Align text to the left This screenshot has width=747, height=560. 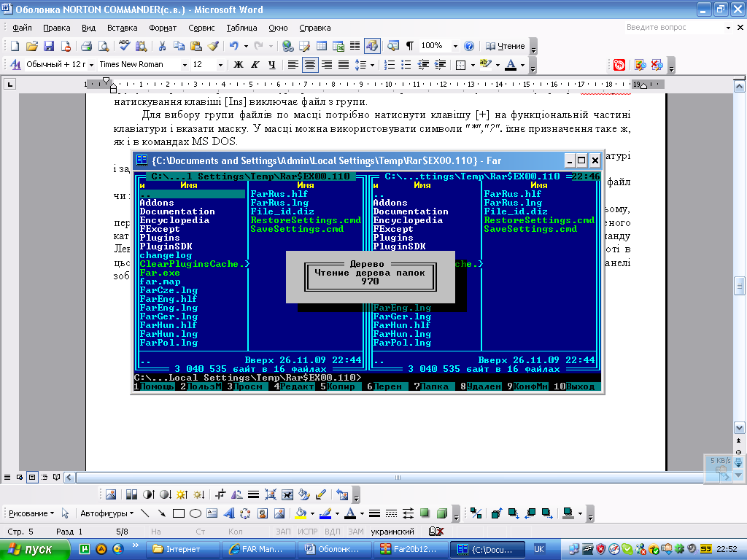pyautogui.click(x=293, y=65)
